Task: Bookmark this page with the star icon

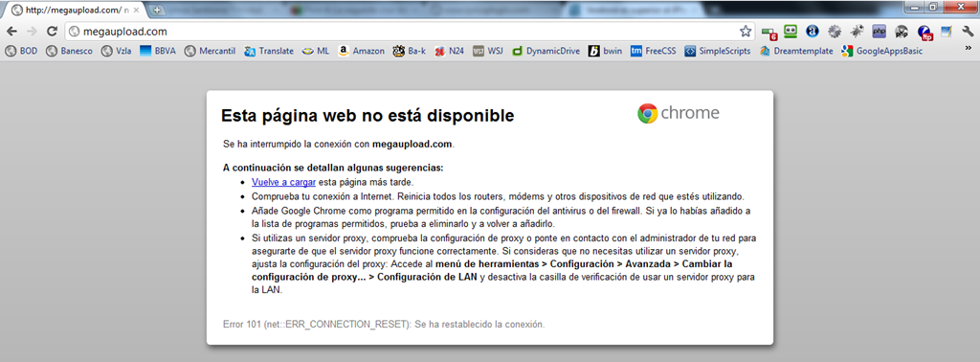Action: (x=745, y=32)
